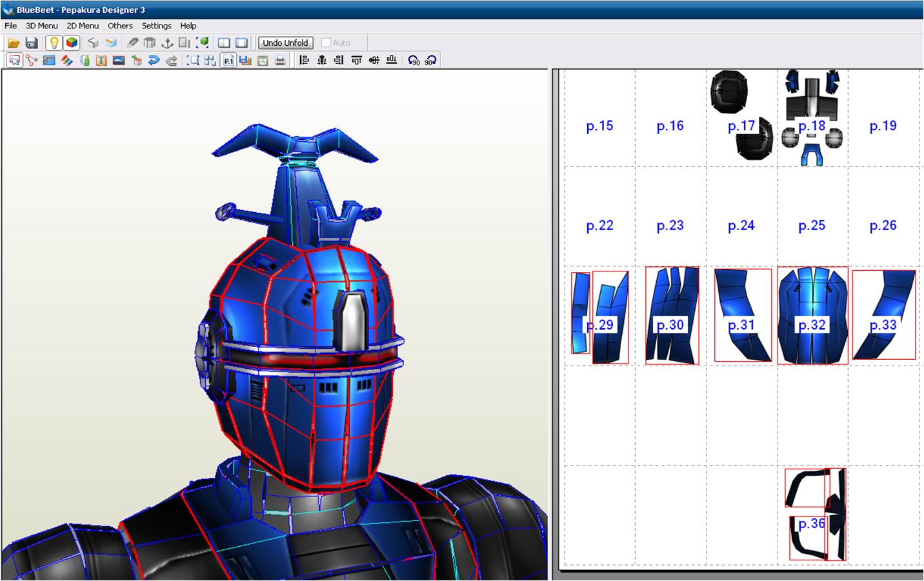Click the silver visor plate on 3D helmet
Viewport: 924px width, 581px height.
(353, 320)
